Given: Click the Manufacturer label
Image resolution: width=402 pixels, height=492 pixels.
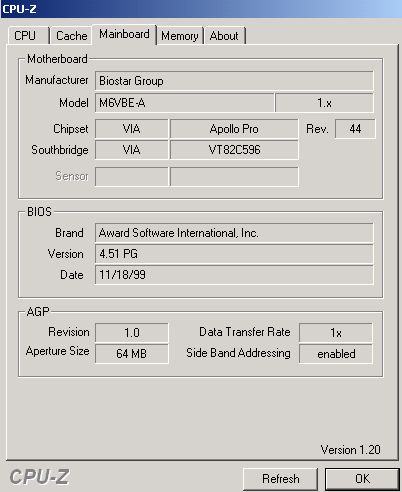Looking at the screenshot, I should [57, 80].
